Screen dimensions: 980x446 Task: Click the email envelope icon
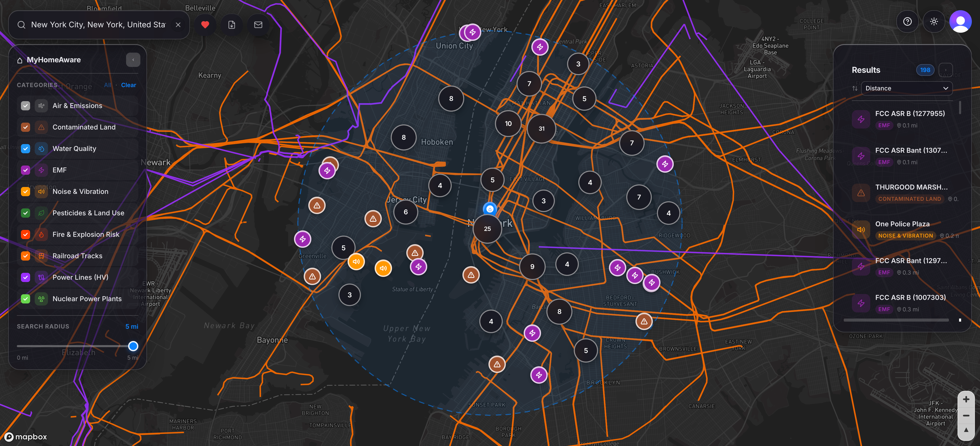coord(258,25)
